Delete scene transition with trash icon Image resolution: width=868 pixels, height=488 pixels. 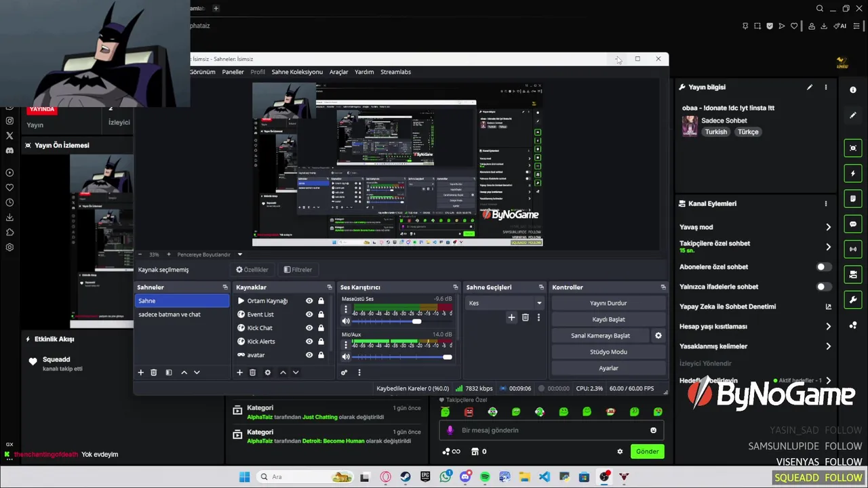[x=526, y=317]
